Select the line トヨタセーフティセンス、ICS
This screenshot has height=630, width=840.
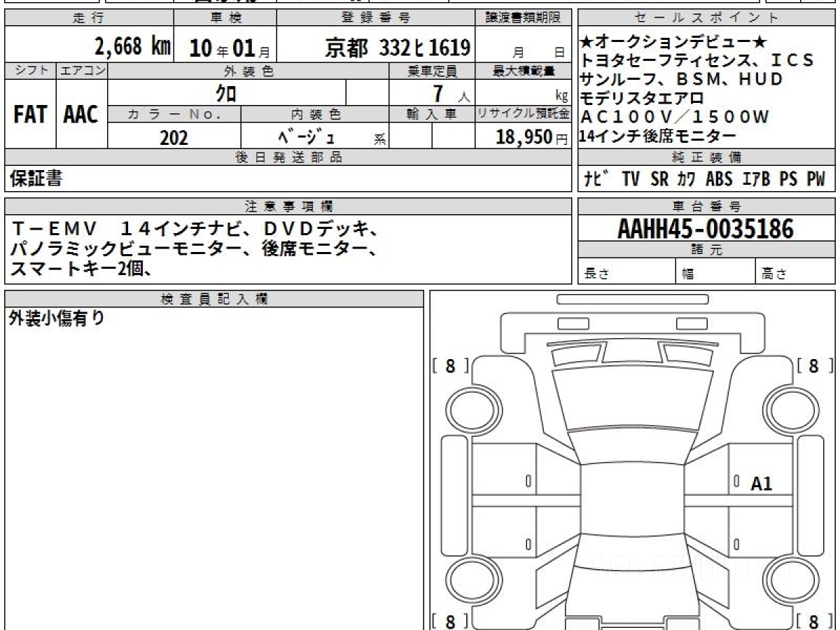pyautogui.click(x=698, y=62)
